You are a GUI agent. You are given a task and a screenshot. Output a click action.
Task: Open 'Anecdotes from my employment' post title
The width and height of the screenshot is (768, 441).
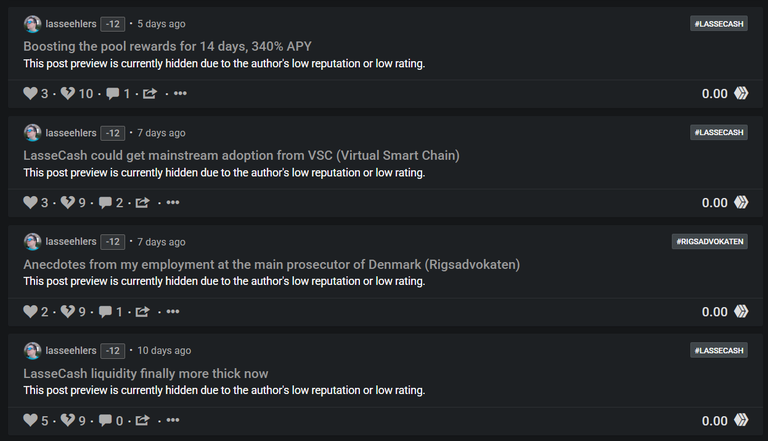(271, 265)
